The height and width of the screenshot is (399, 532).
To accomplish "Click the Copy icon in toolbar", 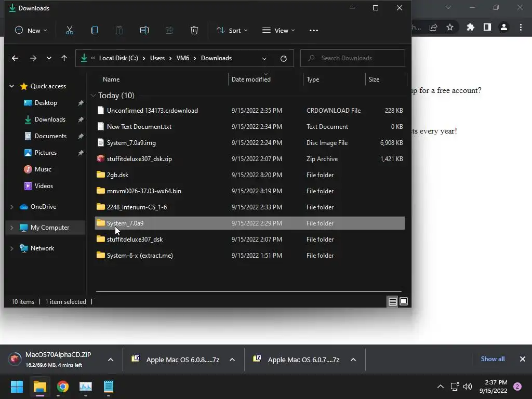I will tap(95, 30).
